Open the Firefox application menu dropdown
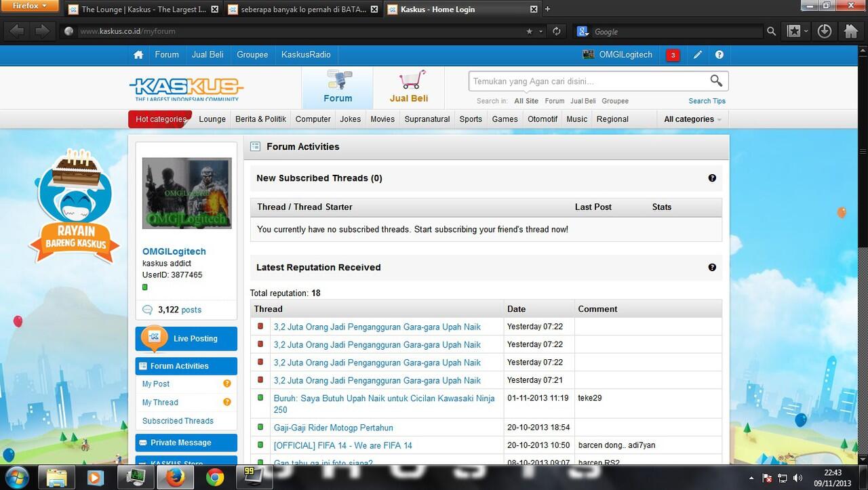The height and width of the screenshot is (490, 868). (30, 6)
